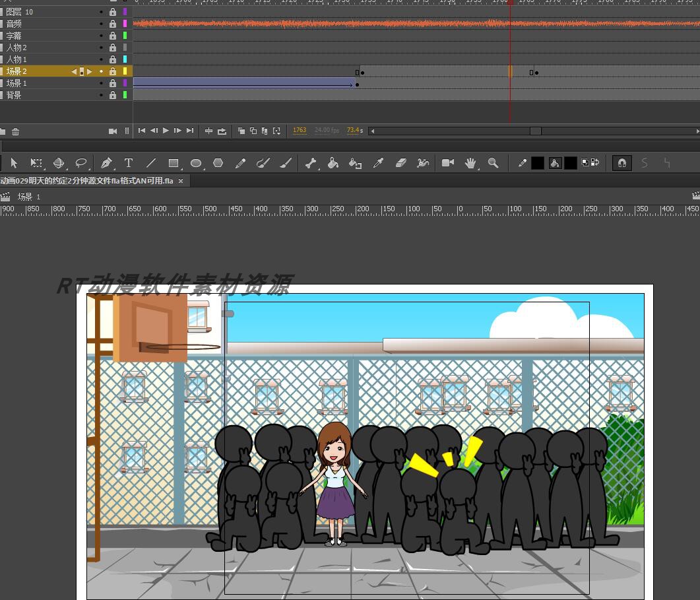Center the current frame in timeline
The image size is (700, 600).
point(208,131)
